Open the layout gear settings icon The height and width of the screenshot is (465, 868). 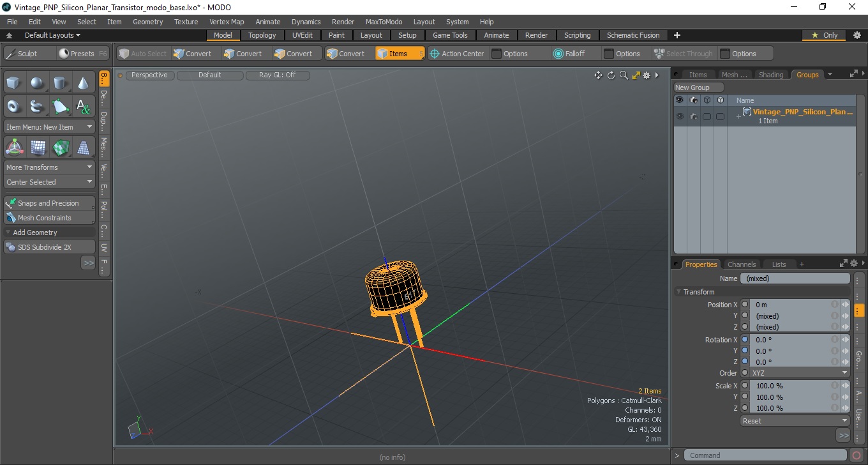tap(857, 35)
